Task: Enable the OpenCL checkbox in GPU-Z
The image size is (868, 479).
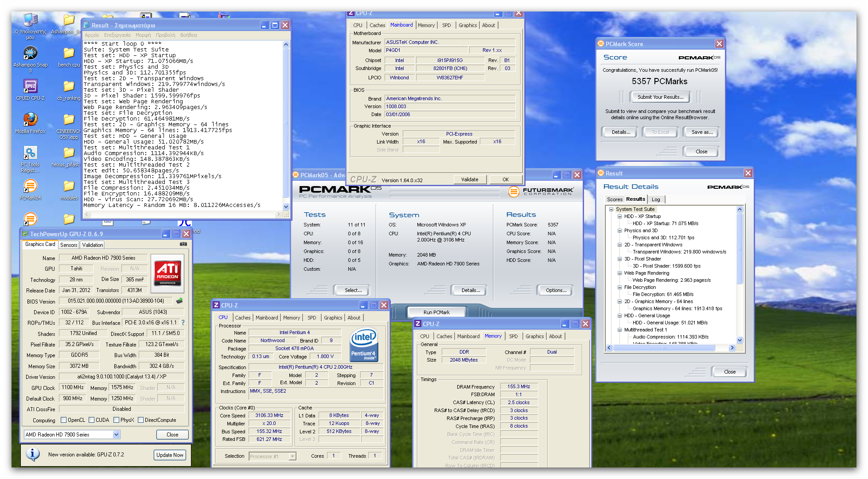Action: (63, 420)
